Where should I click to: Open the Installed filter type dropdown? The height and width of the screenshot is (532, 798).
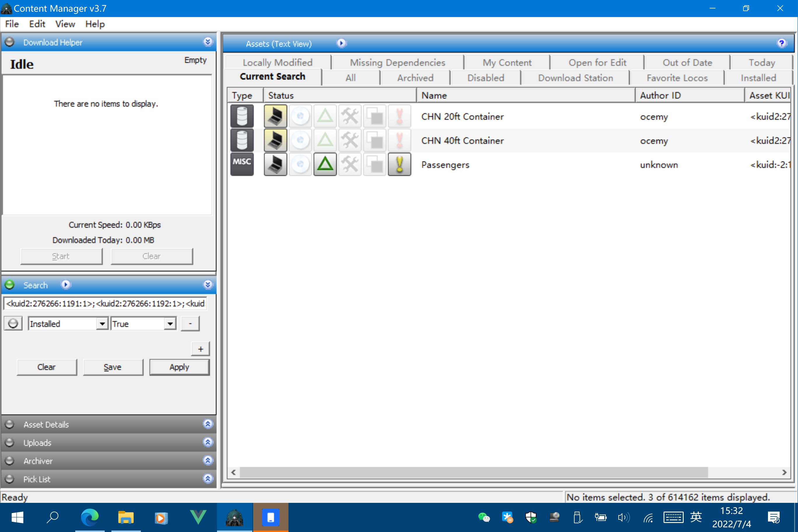click(x=102, y=324)
